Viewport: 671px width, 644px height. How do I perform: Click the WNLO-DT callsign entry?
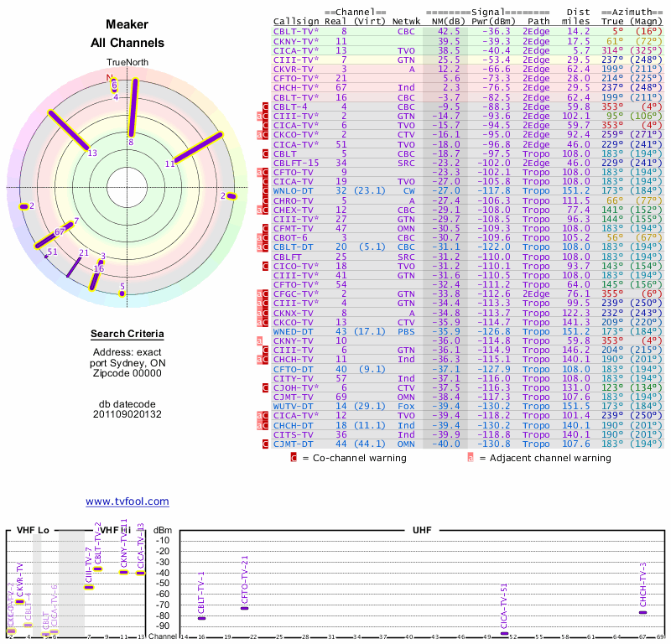(x=293, y=190)
